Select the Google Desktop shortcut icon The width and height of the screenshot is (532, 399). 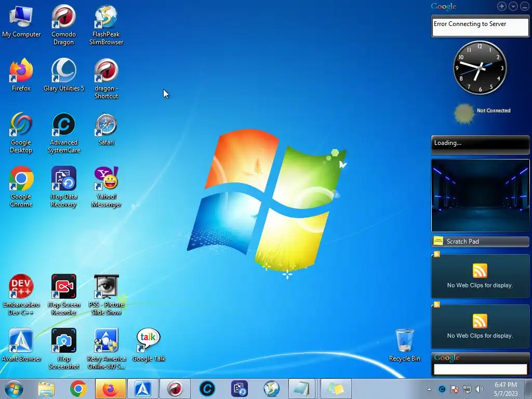click(21, 132)
